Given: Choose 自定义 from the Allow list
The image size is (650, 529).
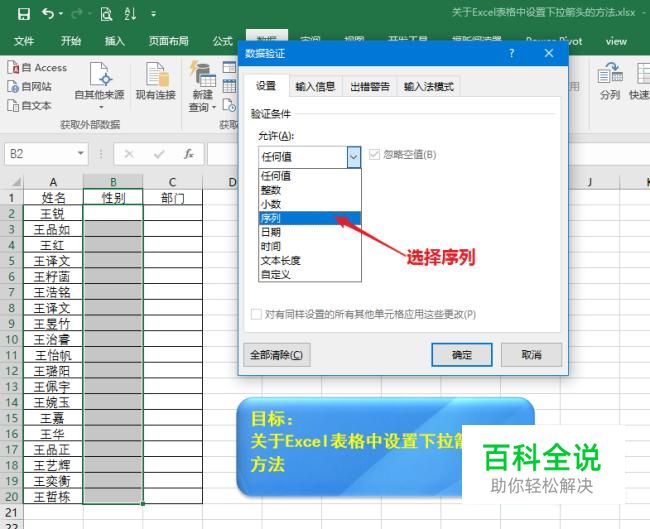Looking at the screenshot, I should click(309, 274).
